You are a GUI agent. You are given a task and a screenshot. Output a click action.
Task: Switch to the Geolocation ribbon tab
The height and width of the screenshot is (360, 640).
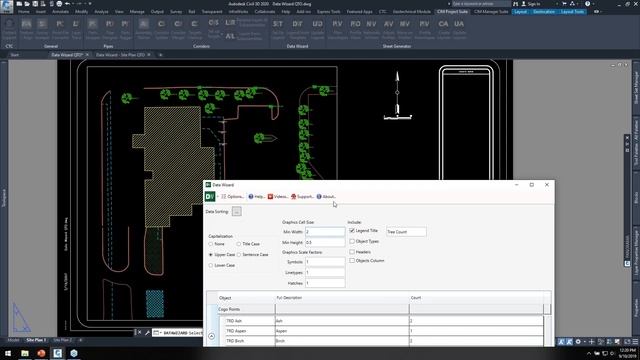[x=544, y=12]
